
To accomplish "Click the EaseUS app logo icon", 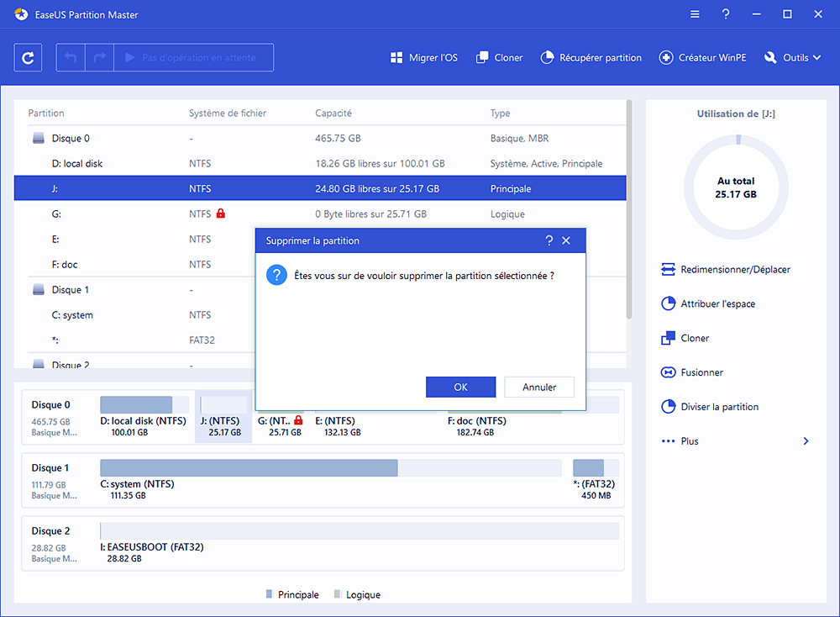I will click(21, 14).
